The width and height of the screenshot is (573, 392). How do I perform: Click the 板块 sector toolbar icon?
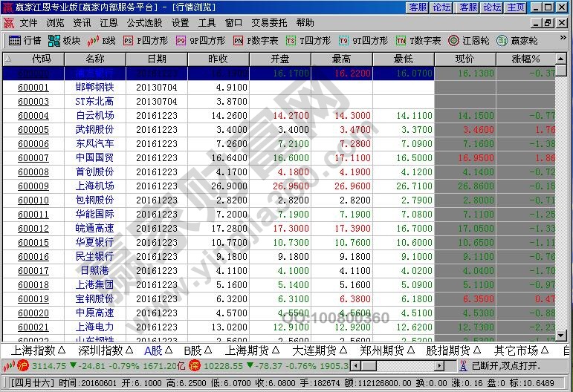click(x=65, y=40)
